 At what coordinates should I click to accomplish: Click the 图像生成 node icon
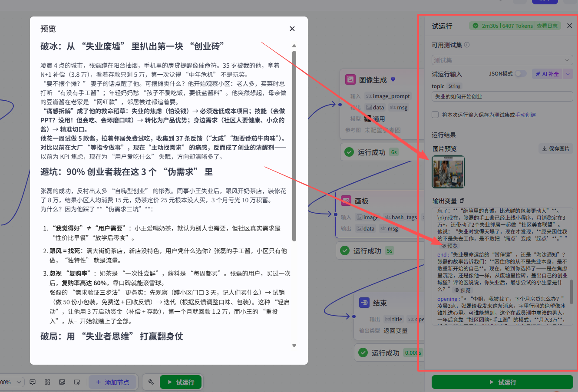coord(350,79)
